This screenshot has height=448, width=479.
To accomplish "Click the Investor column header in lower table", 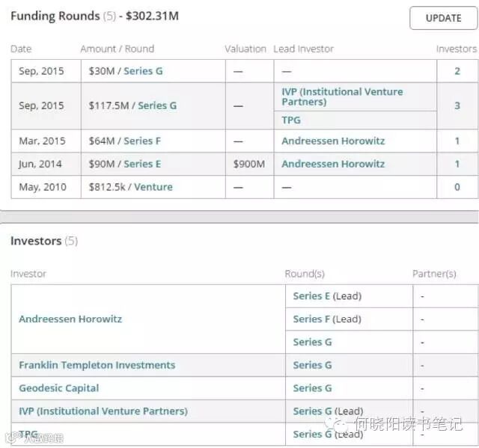I will (28, 274).
